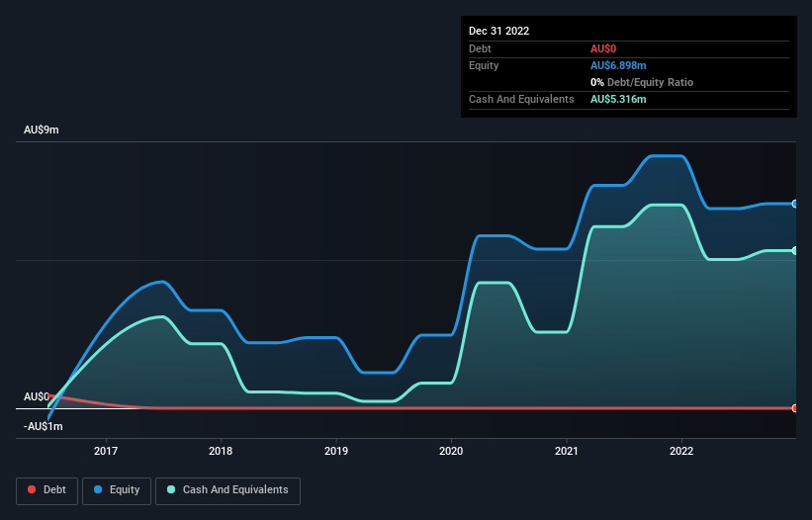The width and height of the screenshot is (812, 520).
Task: Click the blue Equity legend dot
Action: pos(98,489)
